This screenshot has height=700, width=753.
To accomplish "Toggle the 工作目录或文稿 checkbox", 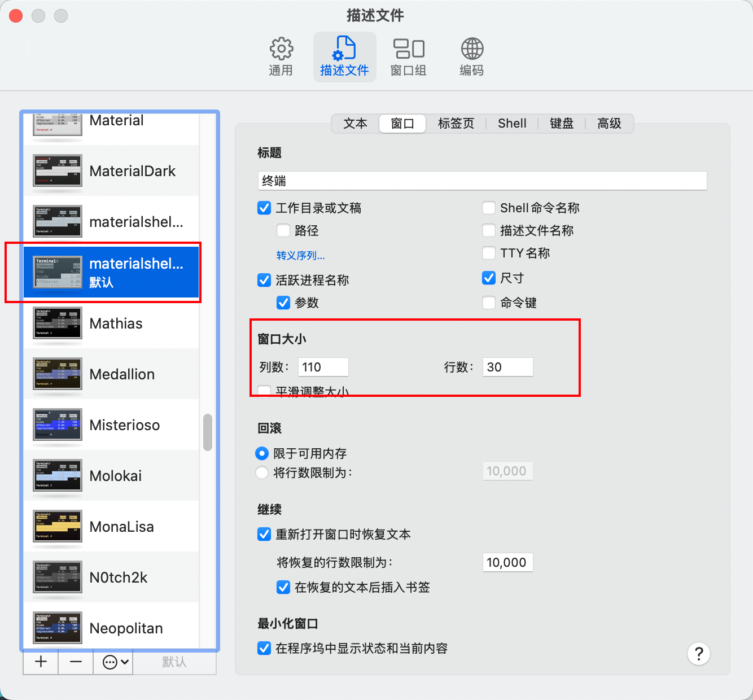I will tap(264, 208).
